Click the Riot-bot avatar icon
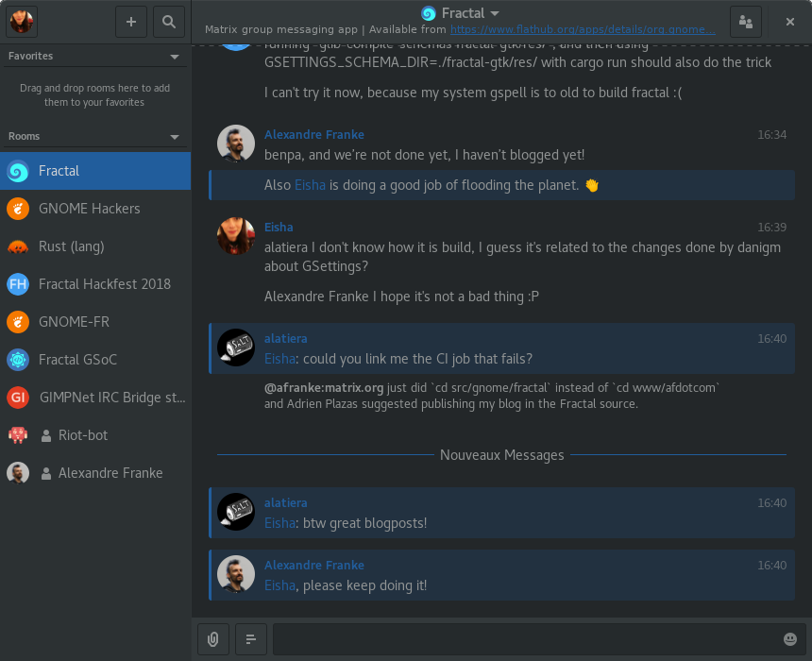Screen dimensions: 812x661 coord(18,435)
